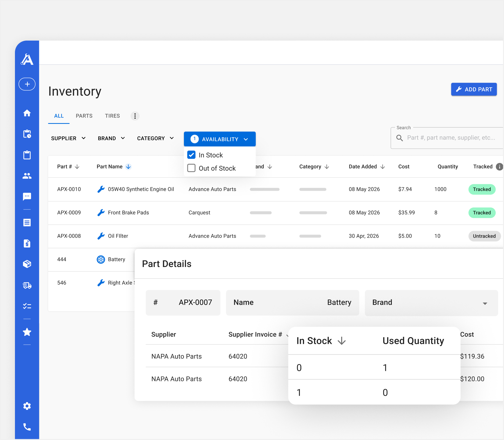
Task: Open the star favorites icon in sidebar
Action: click(27, 332)
